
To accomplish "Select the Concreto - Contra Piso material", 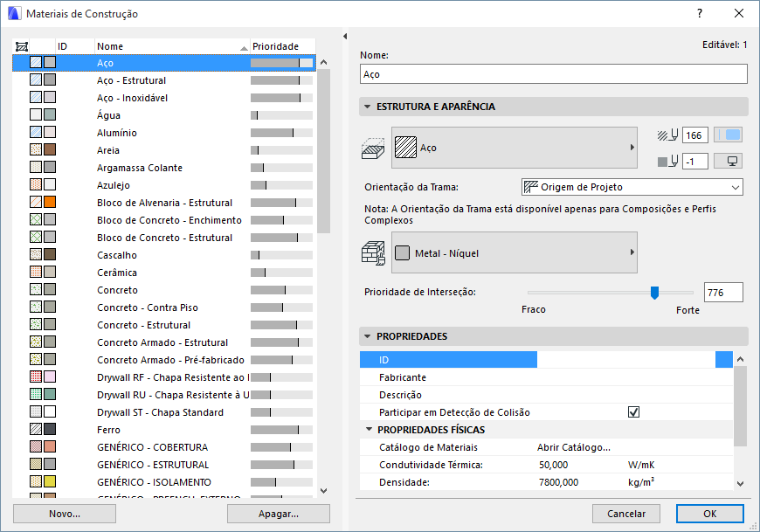I will 164,307.
